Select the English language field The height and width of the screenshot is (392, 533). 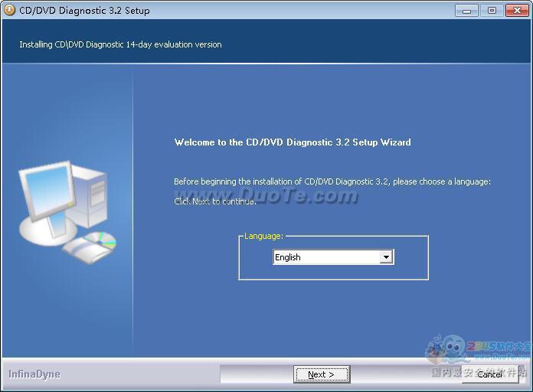point(333,257)
